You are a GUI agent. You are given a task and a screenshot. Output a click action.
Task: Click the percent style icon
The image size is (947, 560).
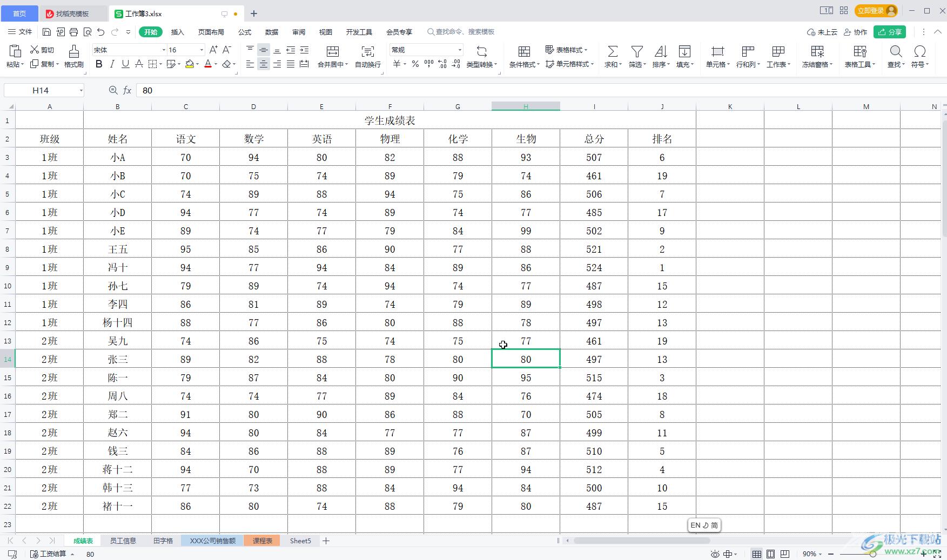(415, 64)
